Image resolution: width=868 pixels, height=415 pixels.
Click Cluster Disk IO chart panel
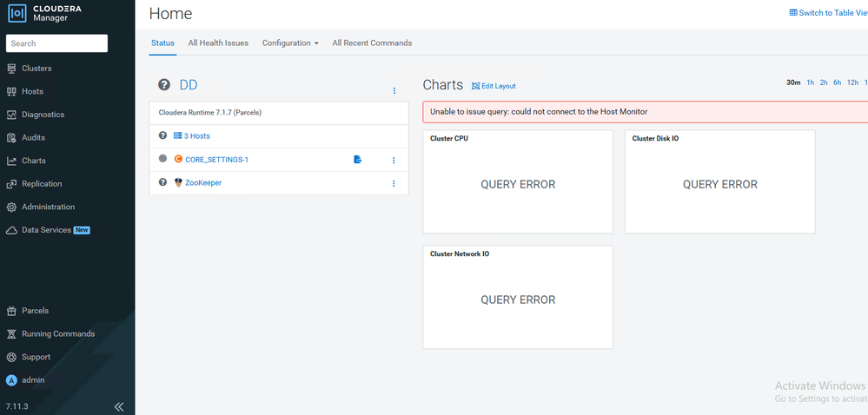(719, 181)
